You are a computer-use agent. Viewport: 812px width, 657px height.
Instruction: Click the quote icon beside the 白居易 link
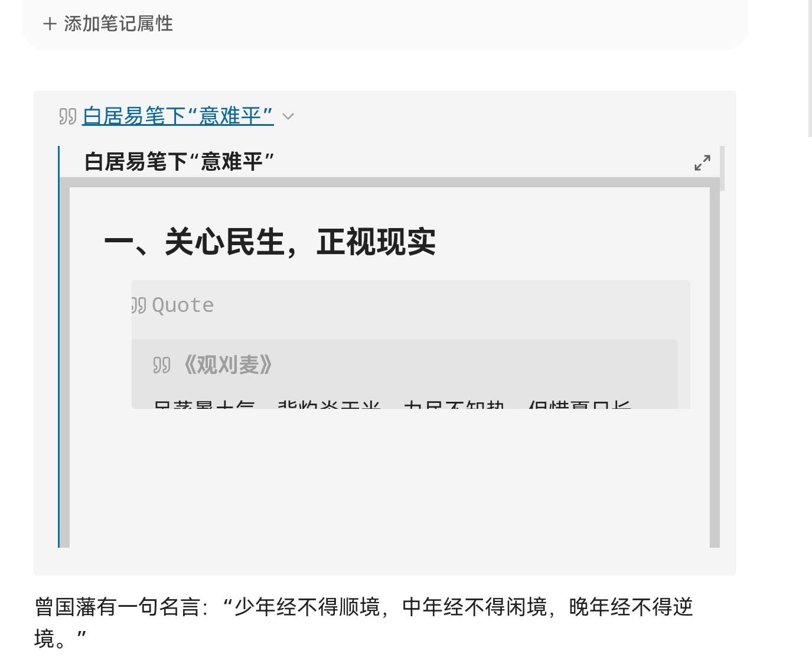(67, 117)
